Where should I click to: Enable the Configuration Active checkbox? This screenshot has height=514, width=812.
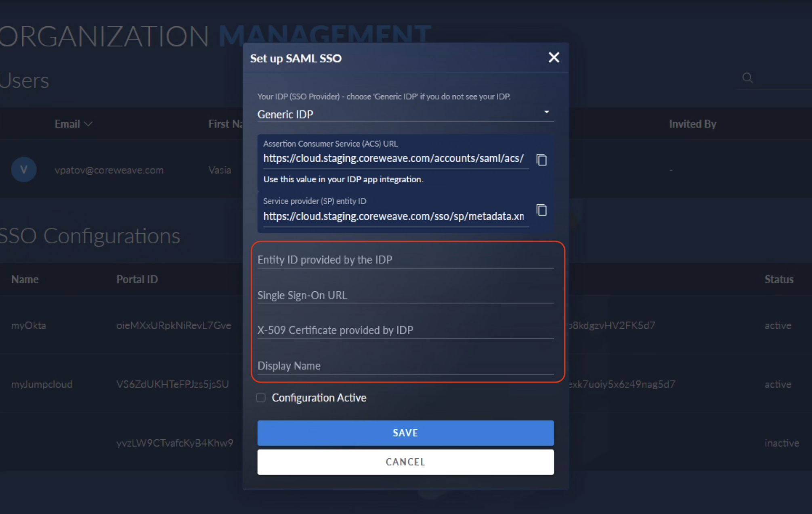point(261,398)
